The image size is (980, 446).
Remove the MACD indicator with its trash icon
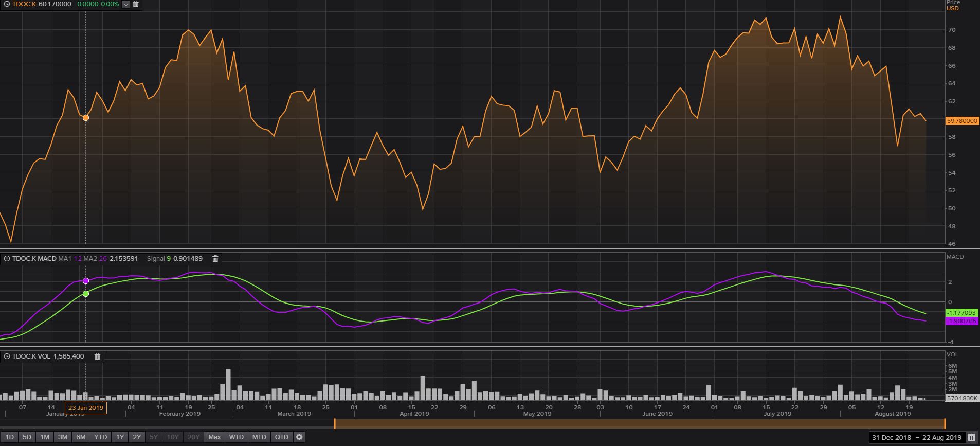215,259
